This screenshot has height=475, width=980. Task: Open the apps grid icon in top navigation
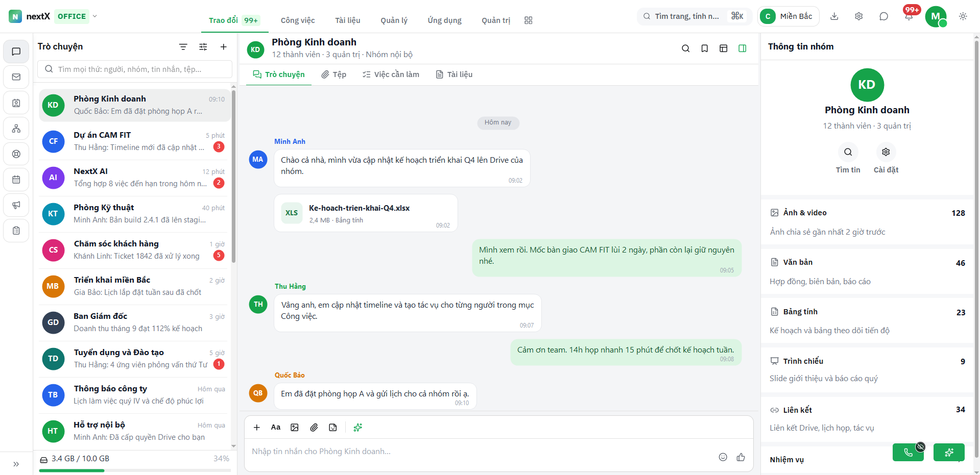point(528,20)
